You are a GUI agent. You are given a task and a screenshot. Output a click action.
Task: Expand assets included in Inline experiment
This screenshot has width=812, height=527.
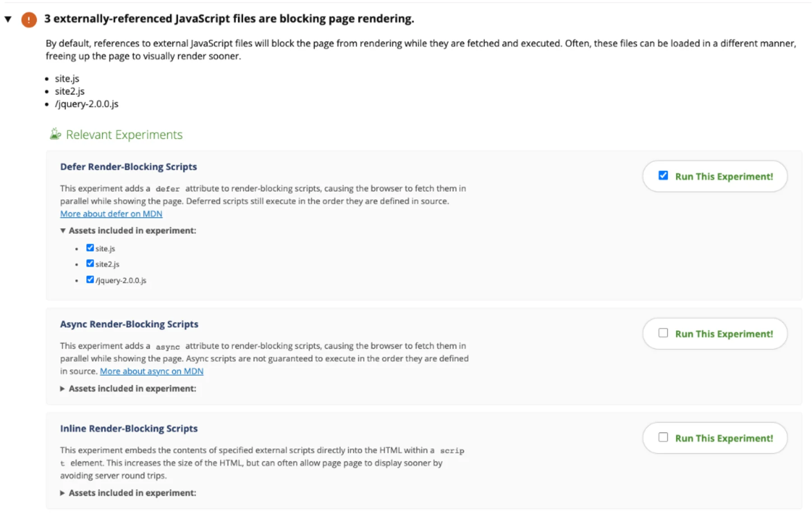(x=63, y=493)
